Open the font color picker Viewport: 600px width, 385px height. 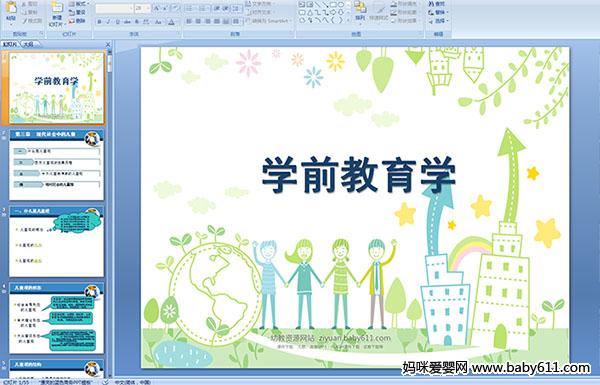point(171,22)
